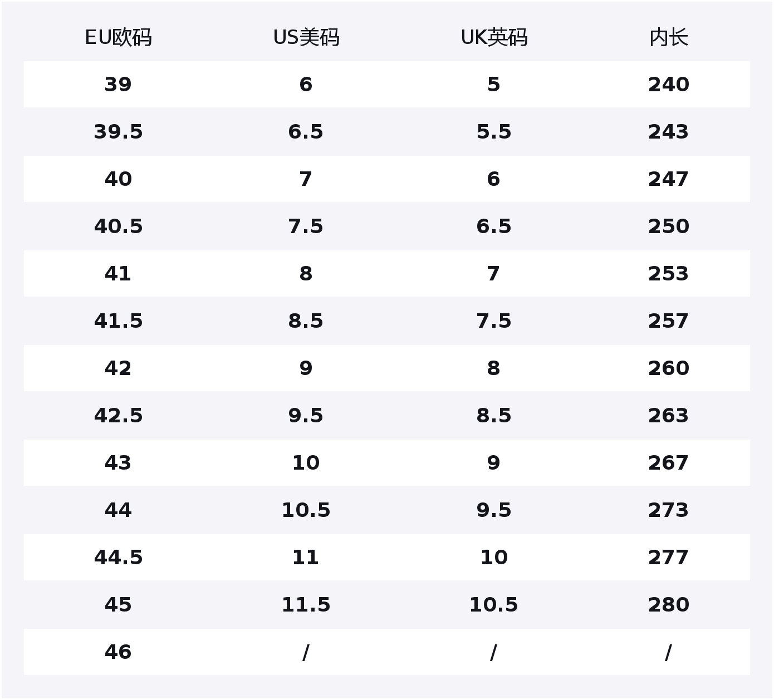
Task: Select US size 10.5 cell
Action: tap(306, 510)
